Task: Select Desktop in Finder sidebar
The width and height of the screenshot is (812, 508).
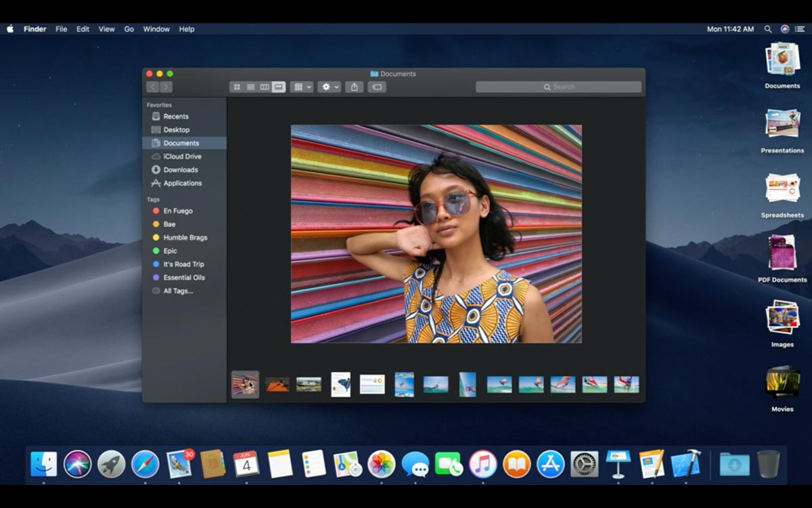Action: coord(184,130)
